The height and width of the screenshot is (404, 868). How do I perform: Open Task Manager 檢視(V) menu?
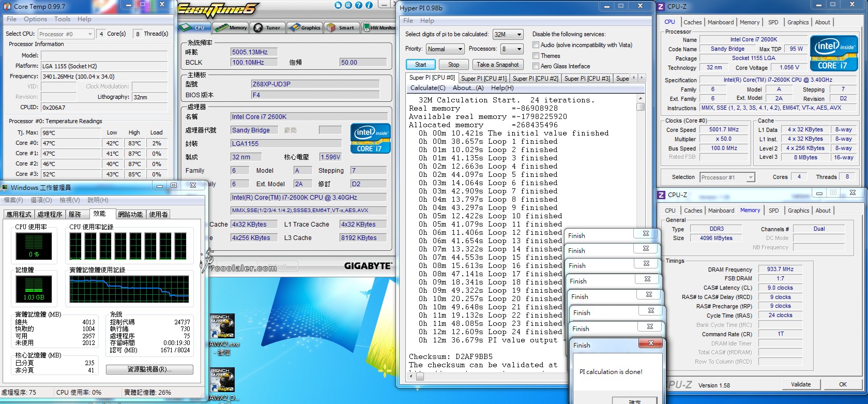(x=69, y=200)
